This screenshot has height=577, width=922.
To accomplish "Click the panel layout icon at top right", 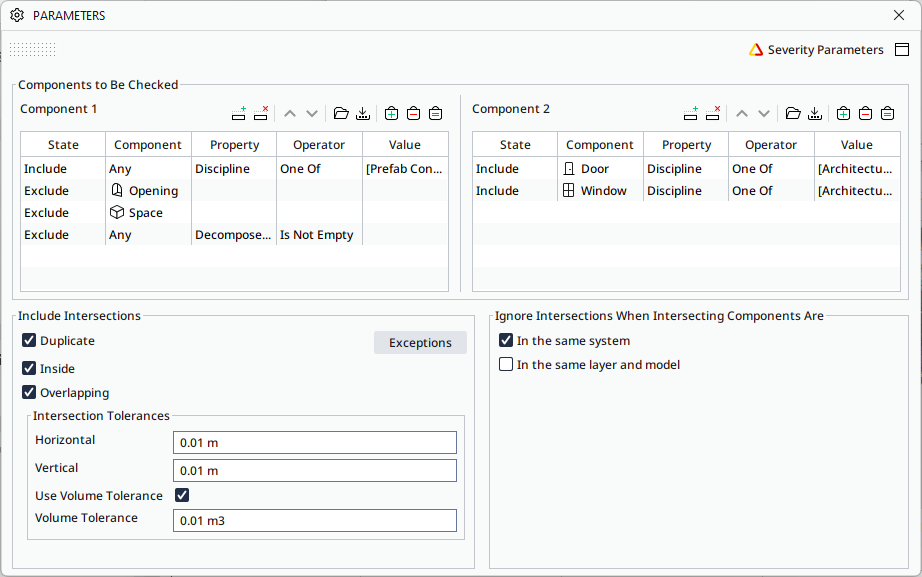I will pyautogui.click(x=902, y=49).
